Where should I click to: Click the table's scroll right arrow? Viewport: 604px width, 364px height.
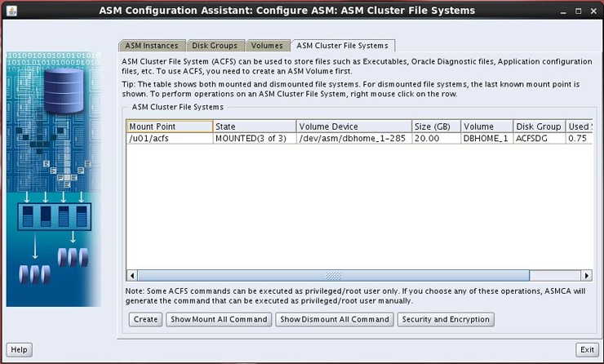(x=585, y=276)
